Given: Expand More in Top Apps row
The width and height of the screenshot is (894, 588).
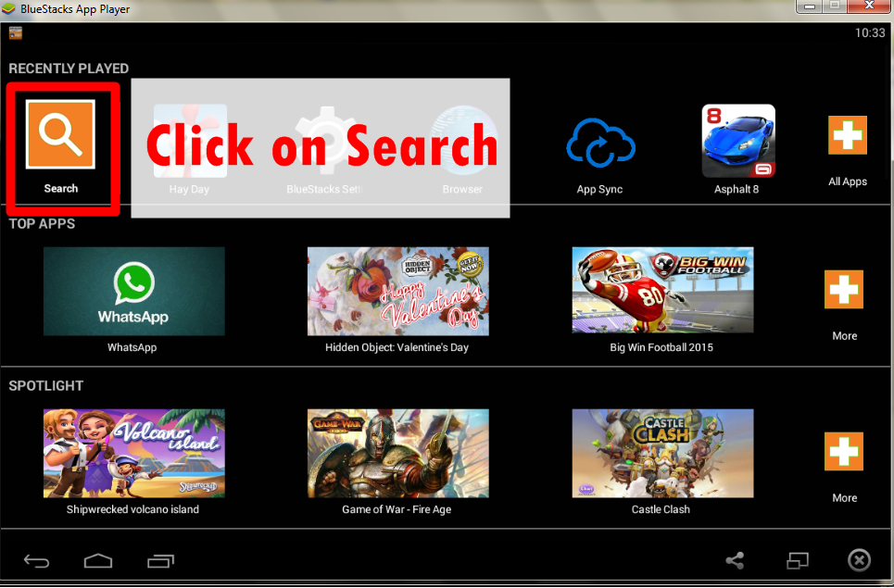Looking at the screenshot, I should 843,291.
